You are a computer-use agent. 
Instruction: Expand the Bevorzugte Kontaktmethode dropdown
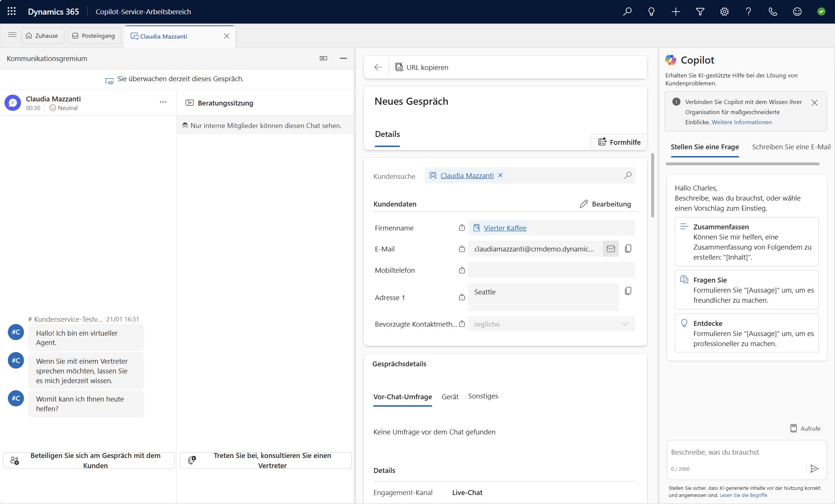point(625,324)
